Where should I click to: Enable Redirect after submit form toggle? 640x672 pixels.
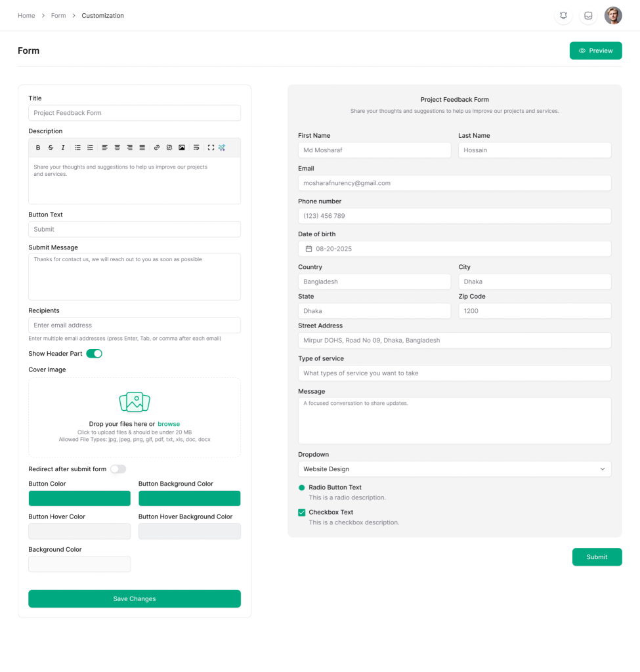click(x=118, y=469)
